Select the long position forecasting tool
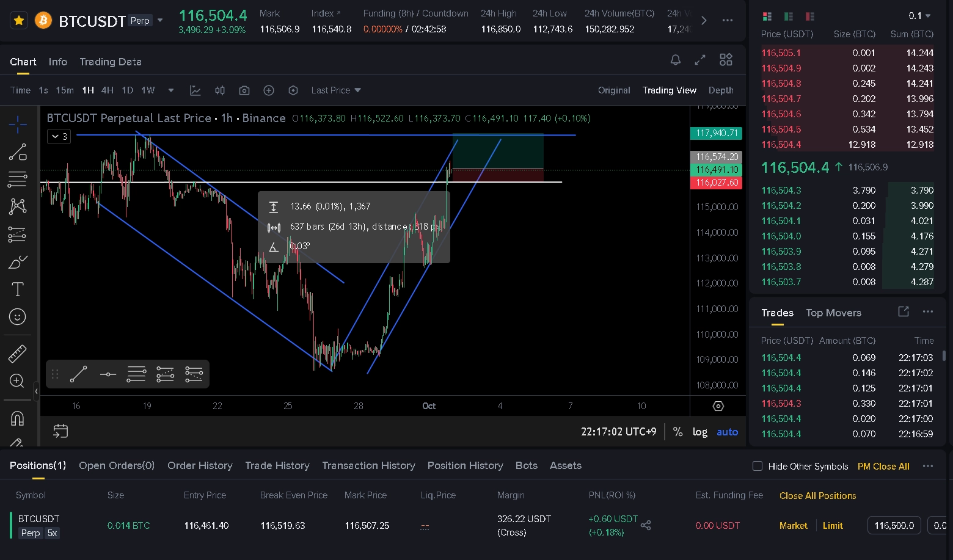The width and height of the screenshot is (953, 560). [18, 235]
